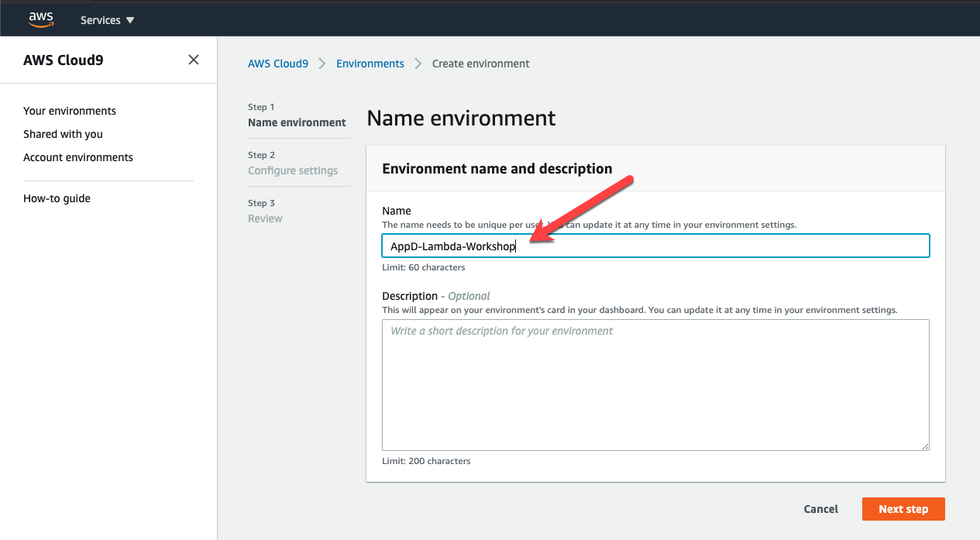Click the AWS Cloud9 sidebar title
The height and width of the screenshot is (540, 980).
(x=62, y=60)
